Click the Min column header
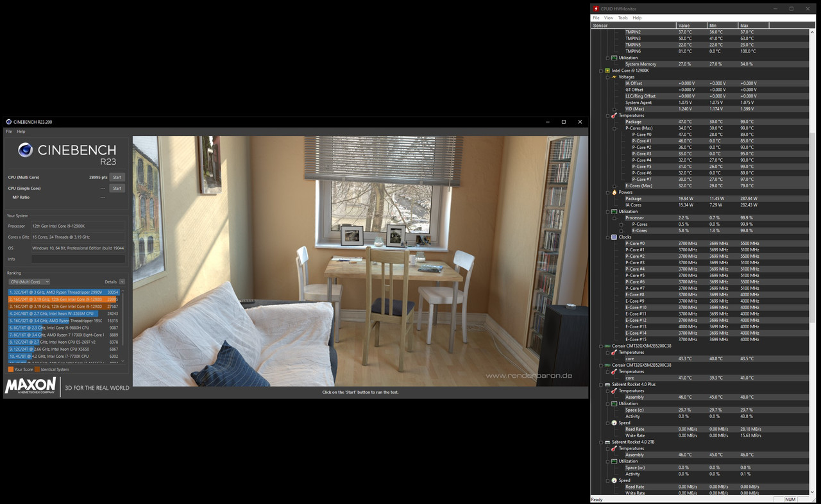821x504 pixels. (722, 25)
